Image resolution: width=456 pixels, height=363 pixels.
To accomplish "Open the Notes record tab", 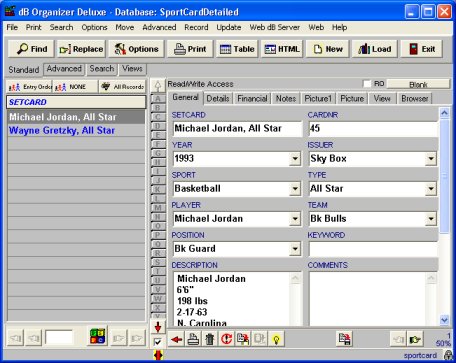I will pos(286,99).
